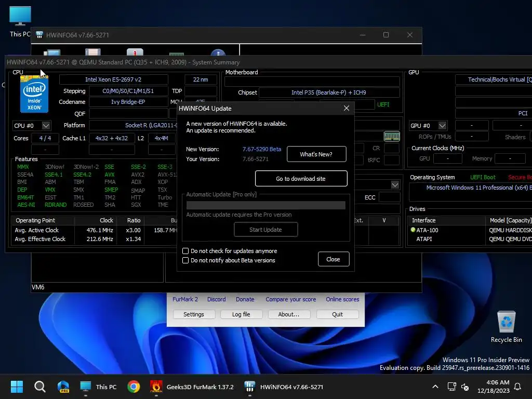The height and width of the screenshot is (399, 532).
Task: Click the 22 nm process field
Action: tap(201, 79)
